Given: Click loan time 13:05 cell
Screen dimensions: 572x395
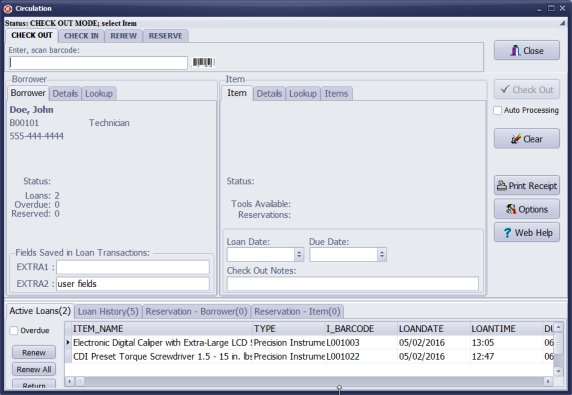Looking at the screenshot, I should click(506, 342).
